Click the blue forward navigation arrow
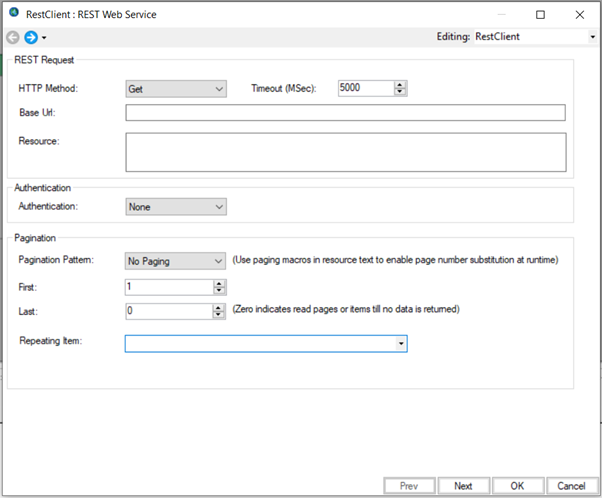 point(30,37)
